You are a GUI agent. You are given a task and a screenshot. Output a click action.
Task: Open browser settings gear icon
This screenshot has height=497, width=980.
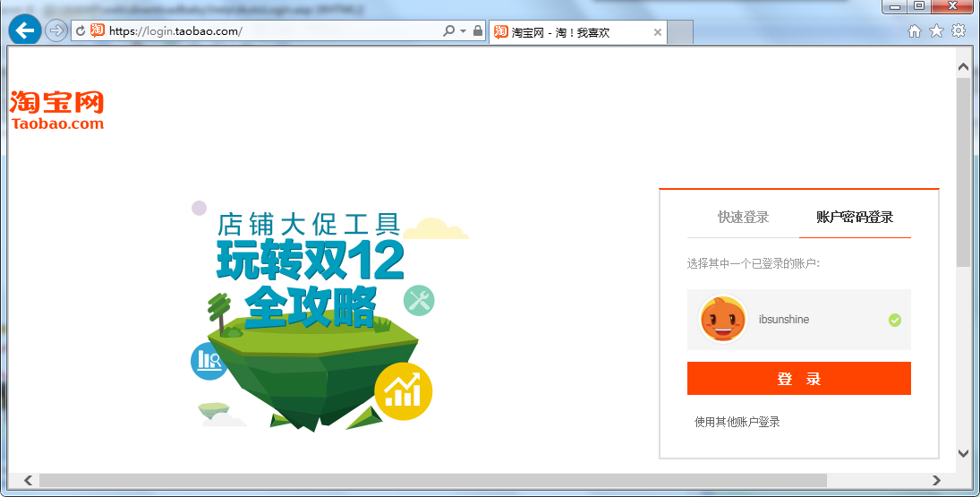959,31
